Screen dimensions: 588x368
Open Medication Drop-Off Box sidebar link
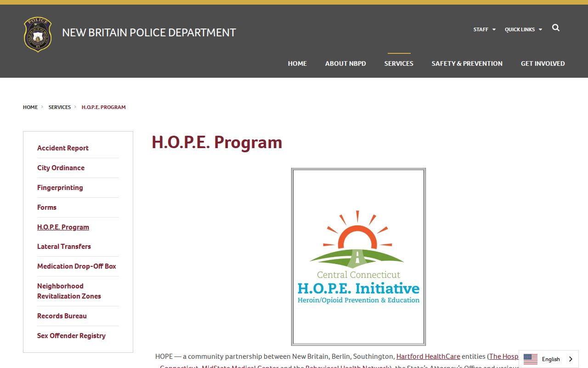click(77, 266)
